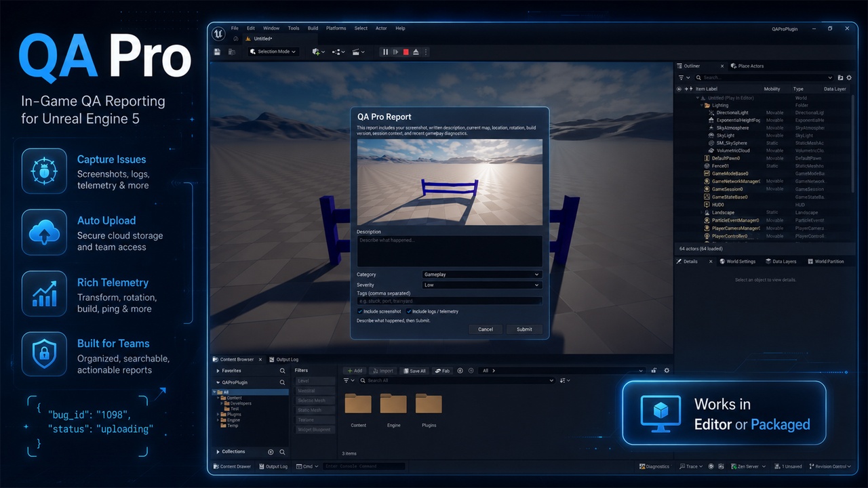Switch to the World Settings tab
868x488 pixels.
738,262
